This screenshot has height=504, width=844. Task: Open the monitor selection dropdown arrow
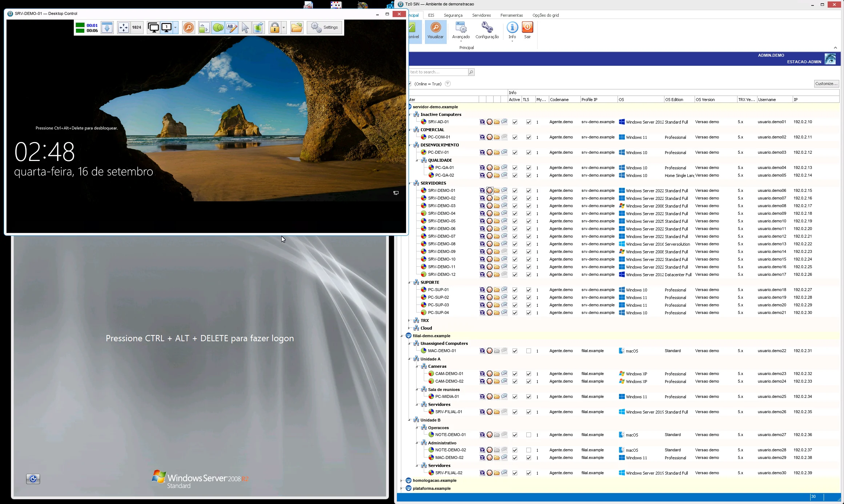click(x=176, y=28)
